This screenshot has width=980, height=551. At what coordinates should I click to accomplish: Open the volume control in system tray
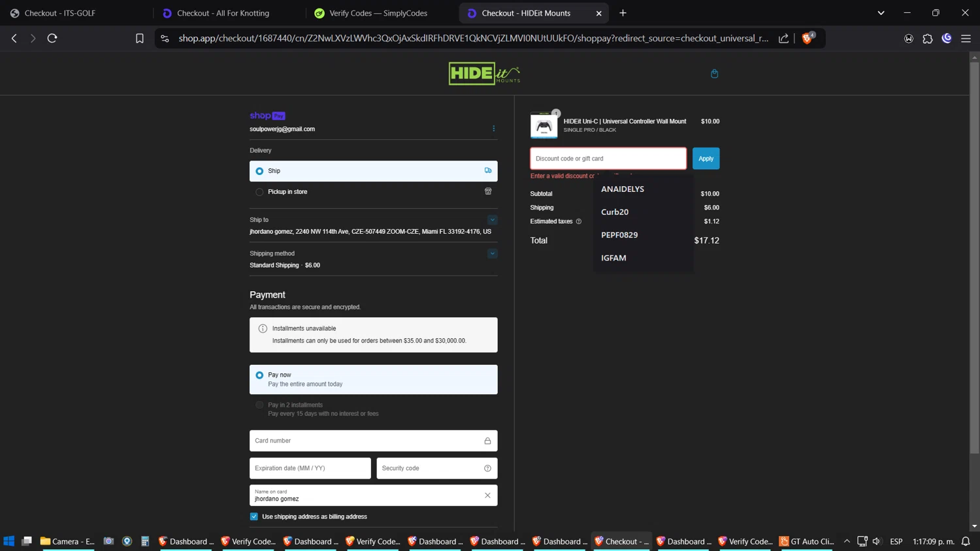click(877, 541)
